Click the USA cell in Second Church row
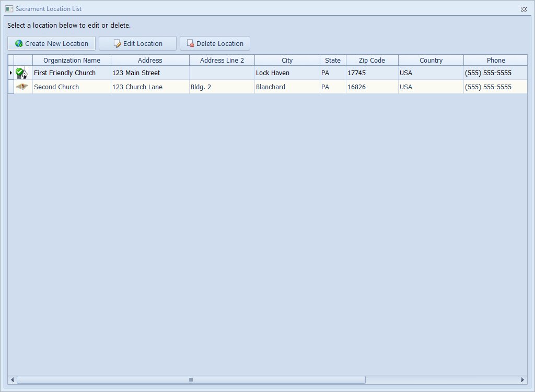 point(431,87)
